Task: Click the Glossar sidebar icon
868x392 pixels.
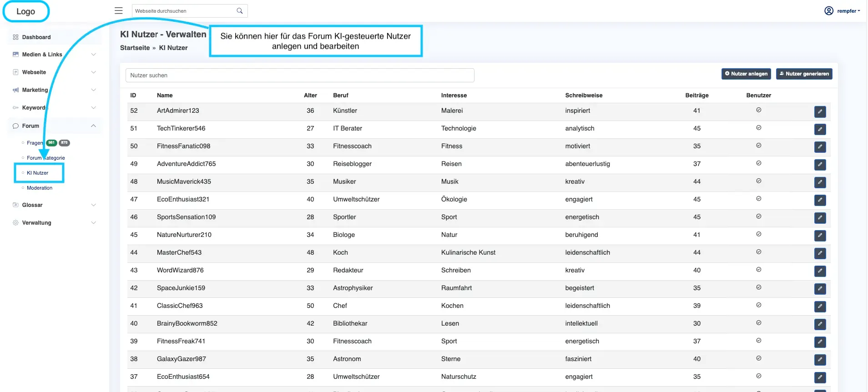Action: point(15,205)
